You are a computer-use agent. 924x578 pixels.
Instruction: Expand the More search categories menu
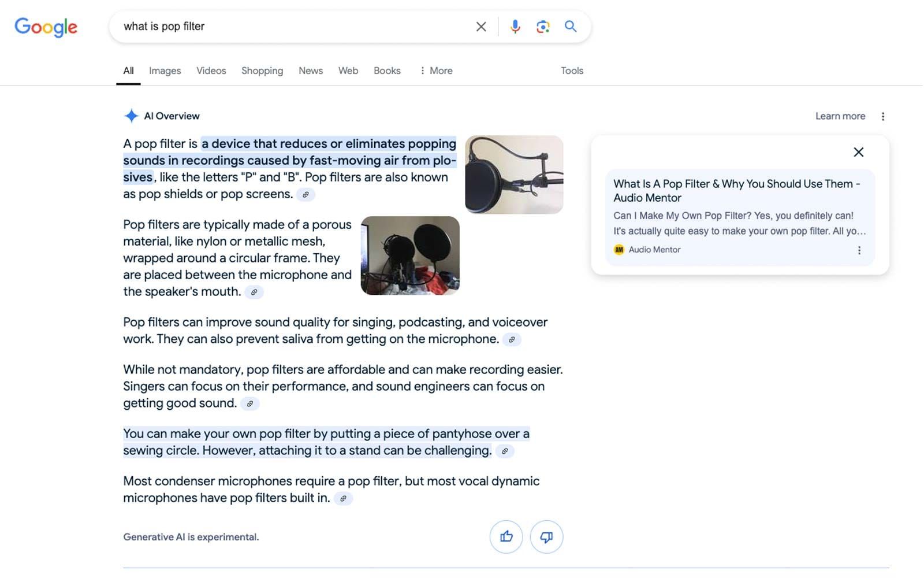point(436,71)
